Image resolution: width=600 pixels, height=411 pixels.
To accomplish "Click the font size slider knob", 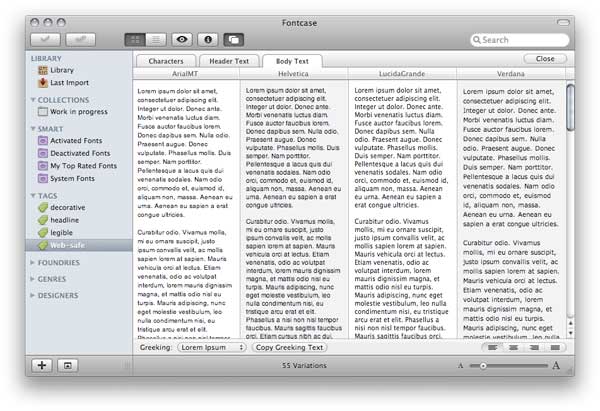I will coord(483,366).
